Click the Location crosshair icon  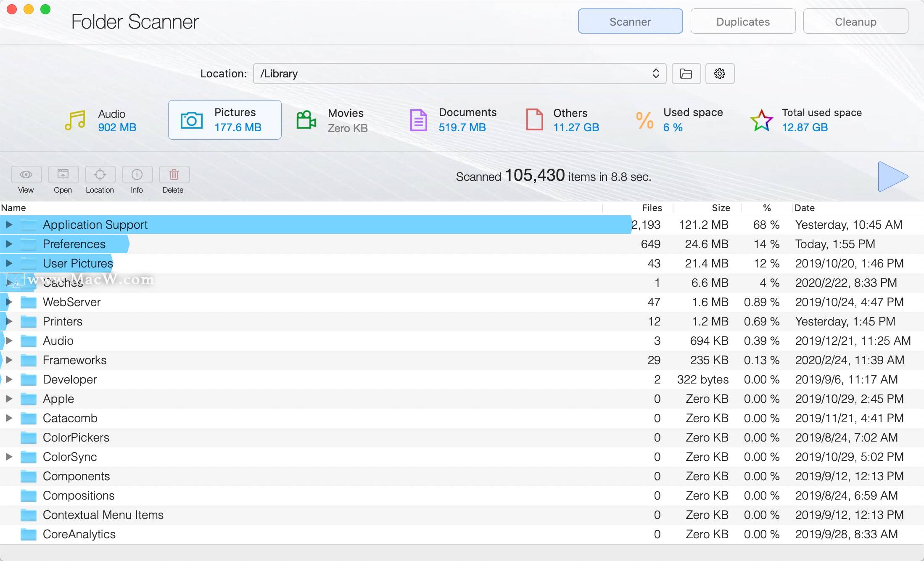(100, 175)
